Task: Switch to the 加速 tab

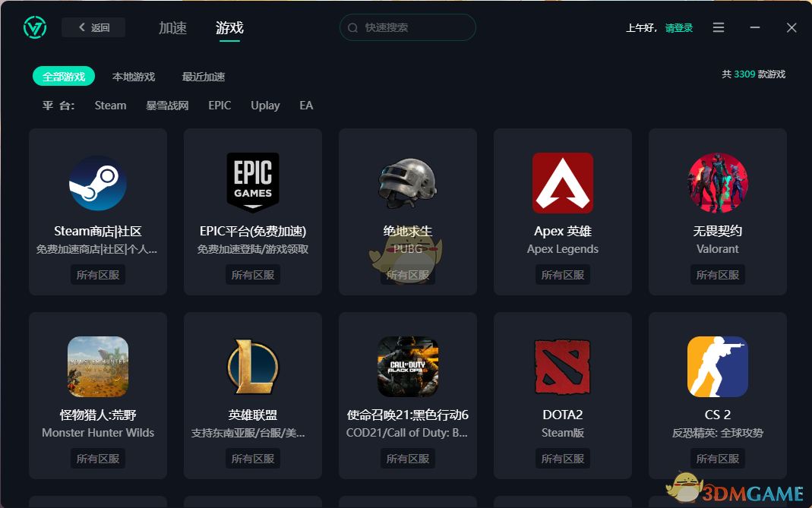Action: (172, 28)
